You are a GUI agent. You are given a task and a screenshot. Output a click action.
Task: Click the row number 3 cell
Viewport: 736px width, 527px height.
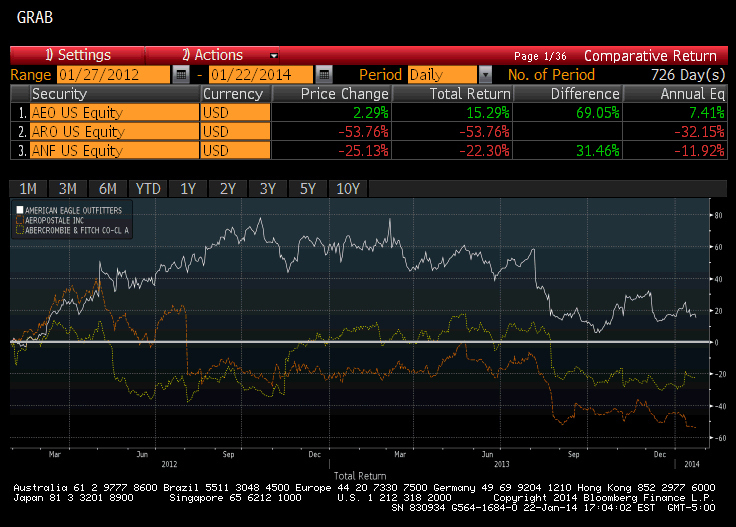coord(20,151)
